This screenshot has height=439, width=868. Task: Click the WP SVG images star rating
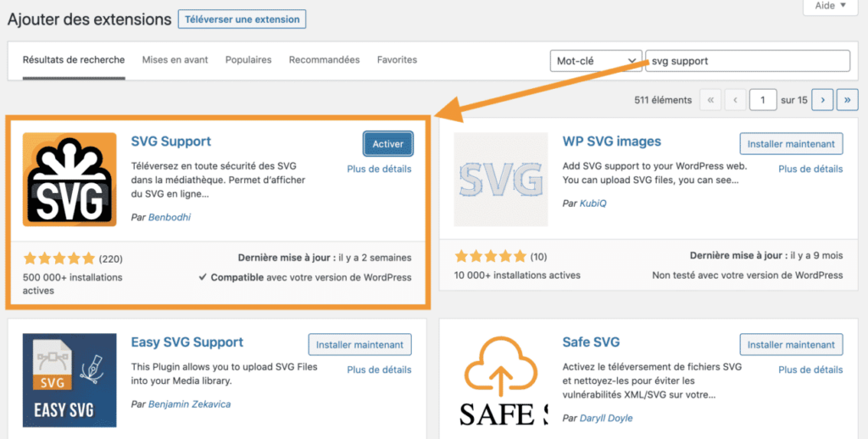pyautogui.click(x=491, y=256)
